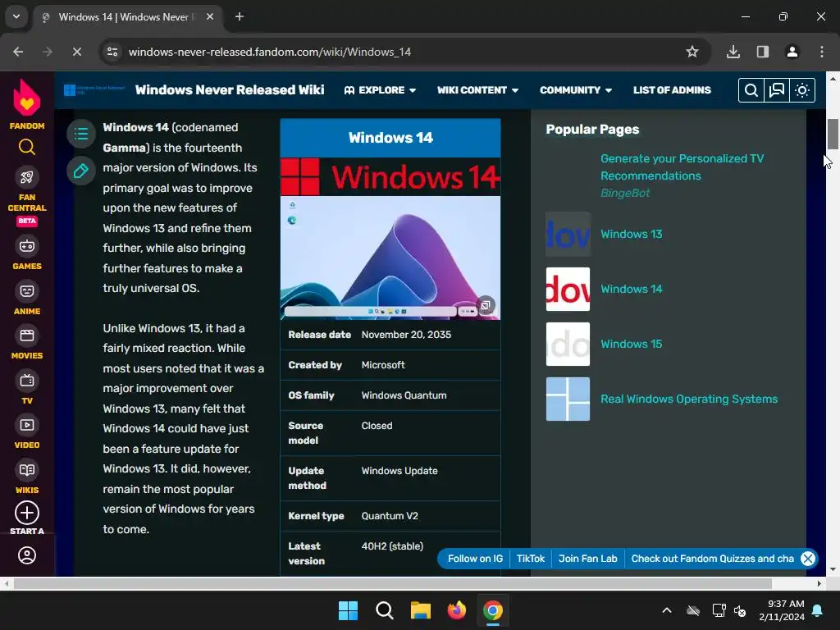Select Kernel type value Quantum V2

(390, 516)
